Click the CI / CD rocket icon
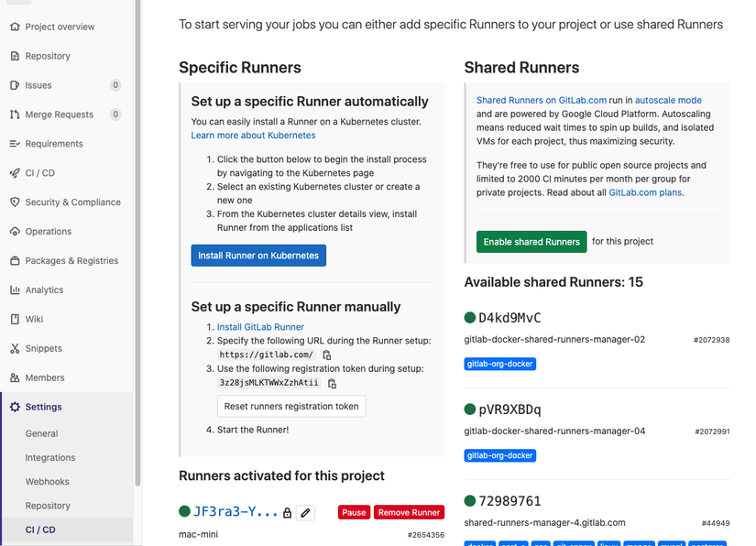Image resolution: width=756 pixels, height=546 pixels. pyautogui.click(x=15, y=173)
